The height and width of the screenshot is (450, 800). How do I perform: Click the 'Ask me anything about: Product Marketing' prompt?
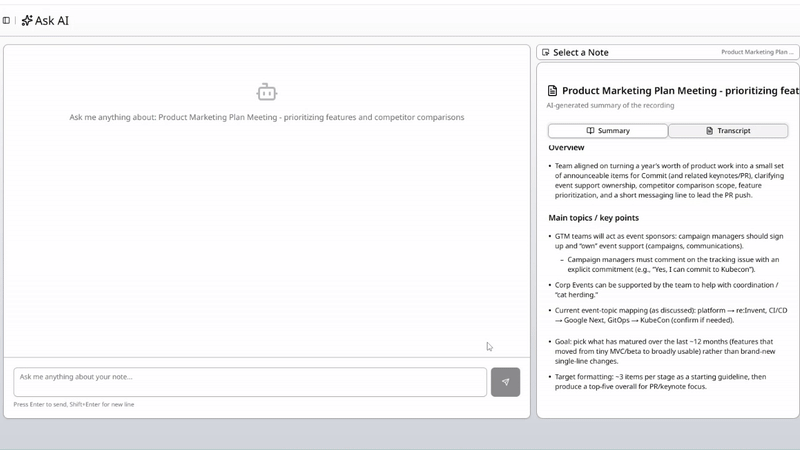(267, 117)
